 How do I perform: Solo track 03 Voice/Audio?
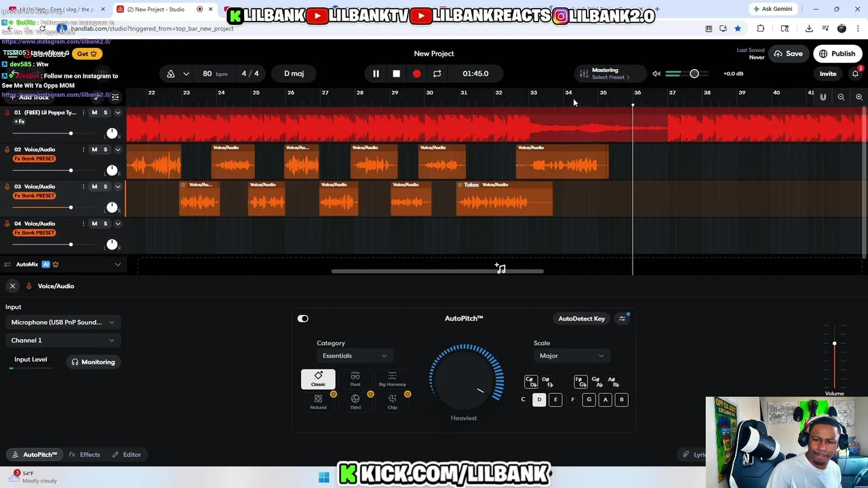pos(105,186)
